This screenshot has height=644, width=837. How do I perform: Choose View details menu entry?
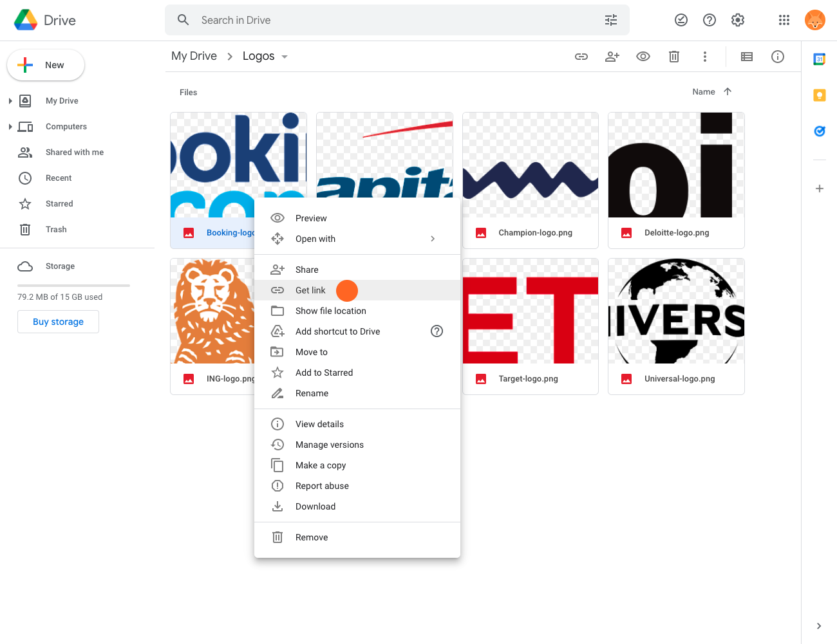(357, 424)
